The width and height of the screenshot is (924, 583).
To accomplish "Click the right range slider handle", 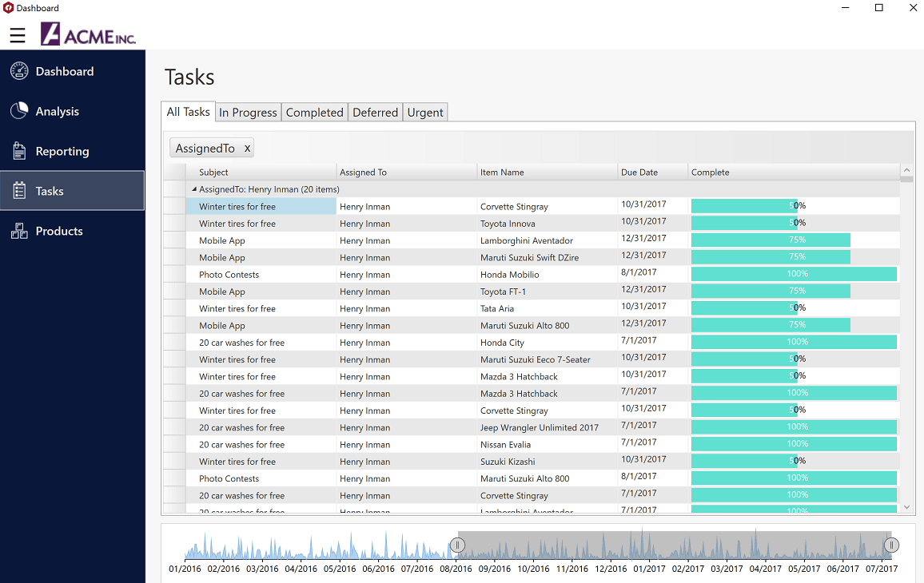I will pyautogui.click(x=891, y=545).
